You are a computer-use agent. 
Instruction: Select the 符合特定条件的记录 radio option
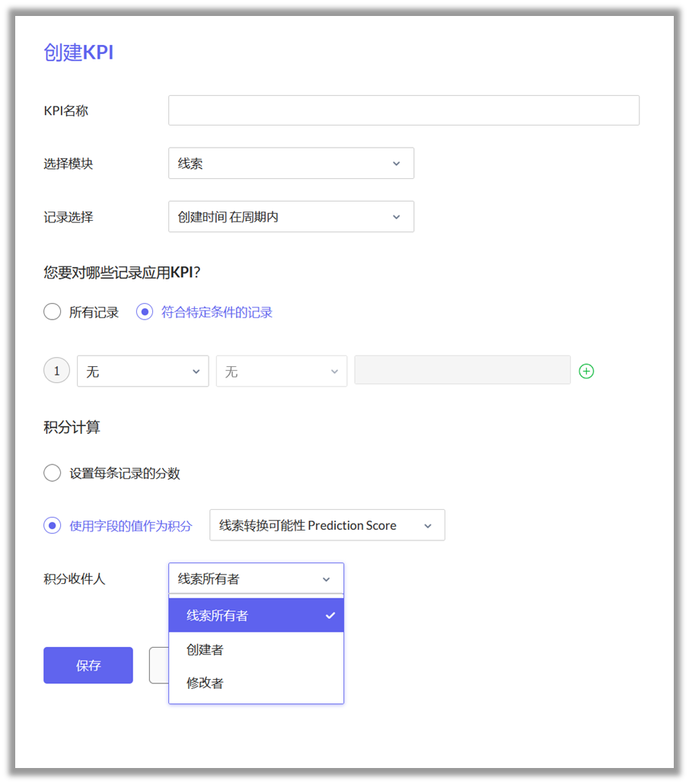[x=145, y=312]
